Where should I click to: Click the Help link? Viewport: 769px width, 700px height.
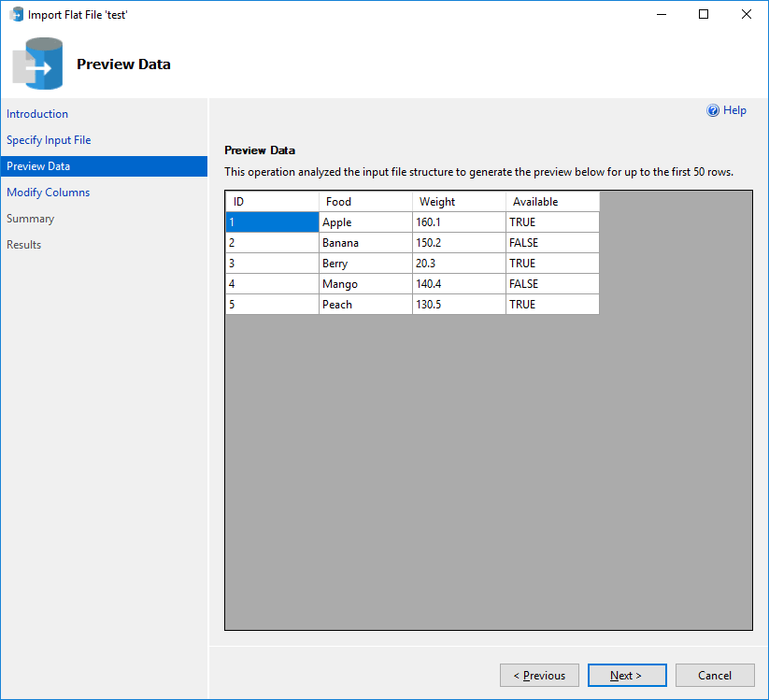pos(733,110)
